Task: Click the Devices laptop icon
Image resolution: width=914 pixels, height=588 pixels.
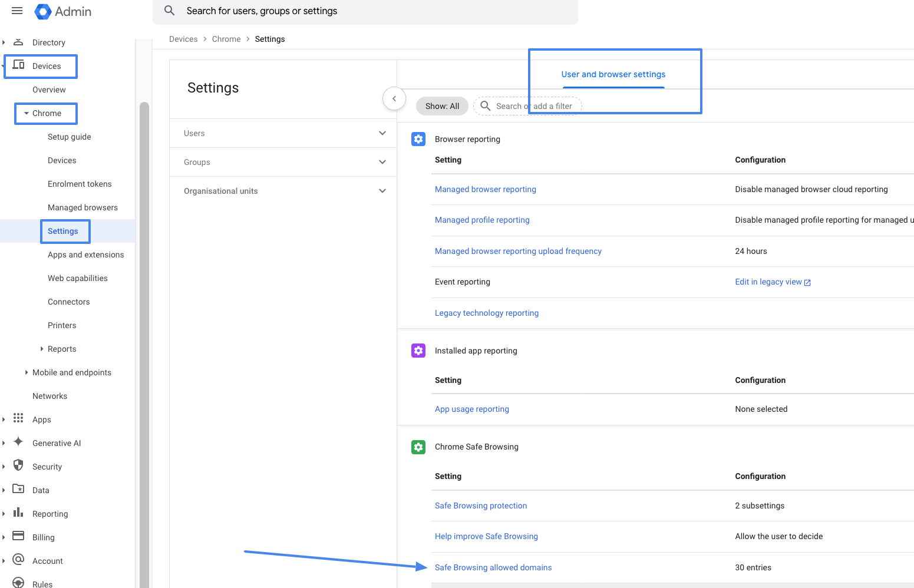Action: click(x=19, y=65)
